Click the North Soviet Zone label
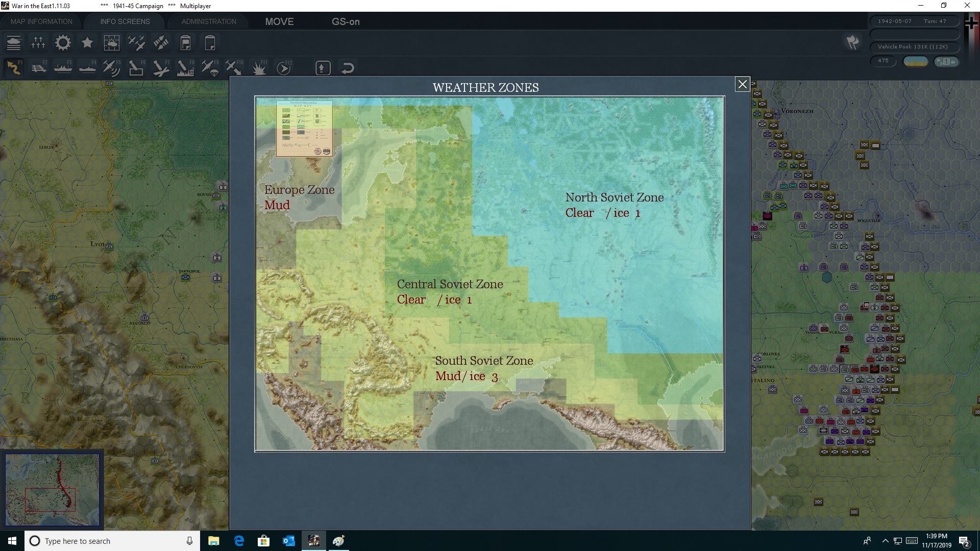980x551 pixels. [x=615, y=197]
